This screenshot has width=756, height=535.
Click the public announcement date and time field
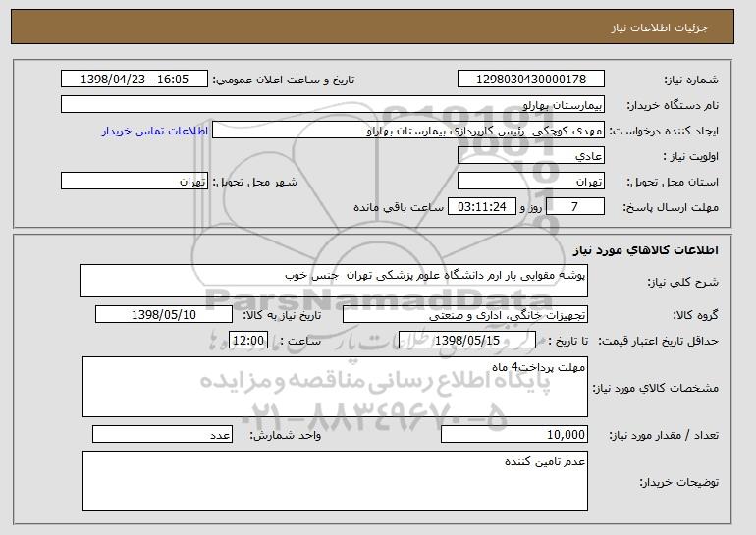[x=135, y=80]
